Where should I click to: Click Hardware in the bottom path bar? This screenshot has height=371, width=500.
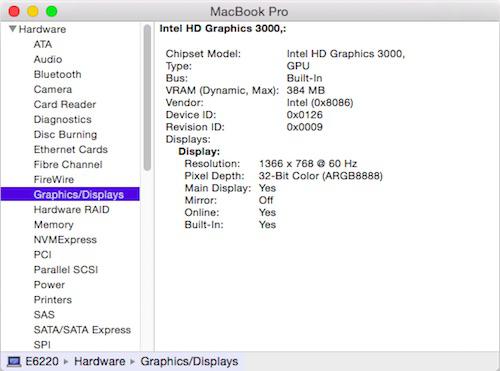100,361
